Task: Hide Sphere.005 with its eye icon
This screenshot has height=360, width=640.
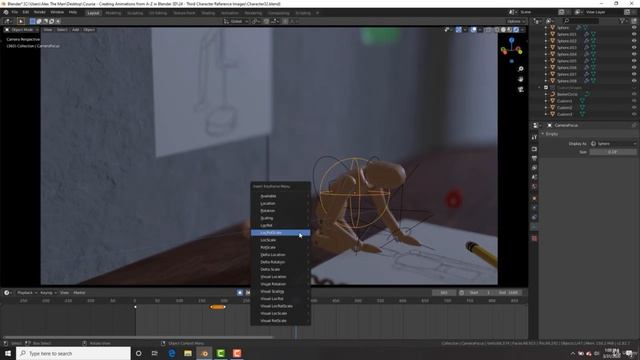Action: 634,61
